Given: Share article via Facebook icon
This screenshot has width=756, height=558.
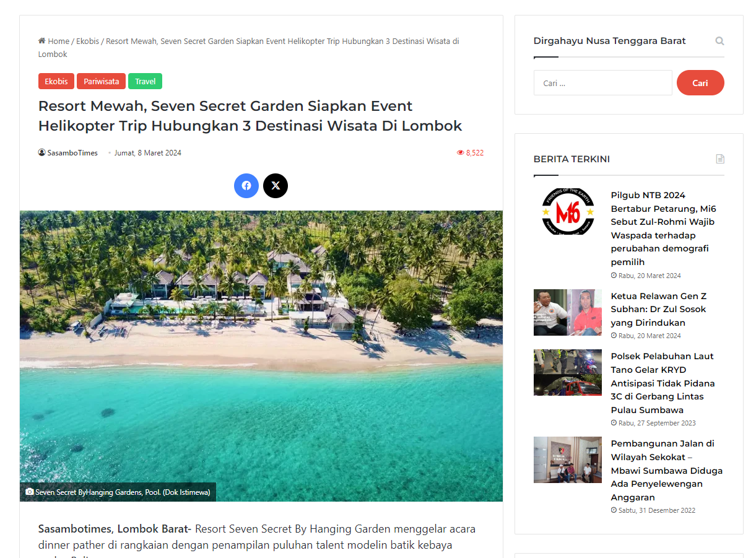Looking at the screenshot, I should 246,186.
